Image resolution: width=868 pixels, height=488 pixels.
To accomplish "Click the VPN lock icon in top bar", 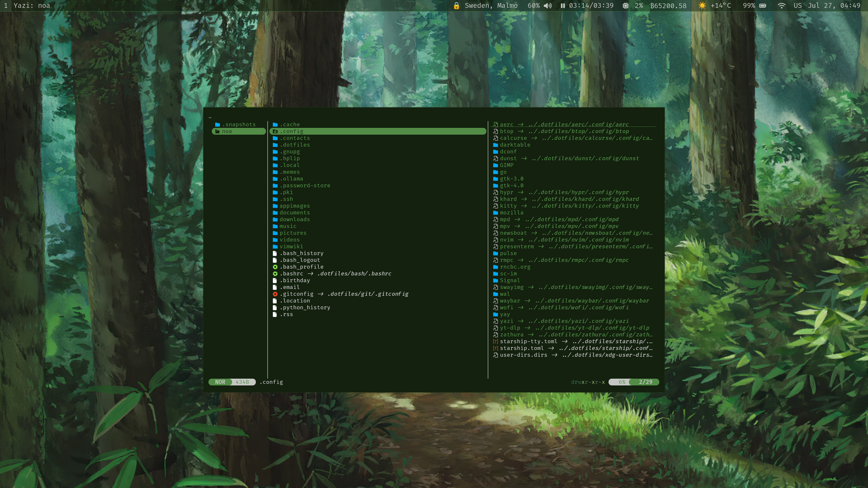I will (456, 5).
